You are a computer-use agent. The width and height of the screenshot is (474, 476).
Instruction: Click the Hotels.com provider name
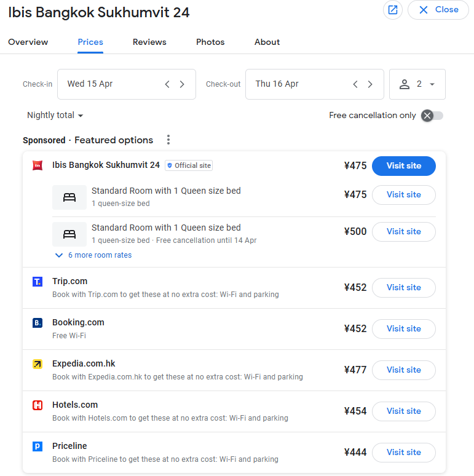(x=75, y=405)
